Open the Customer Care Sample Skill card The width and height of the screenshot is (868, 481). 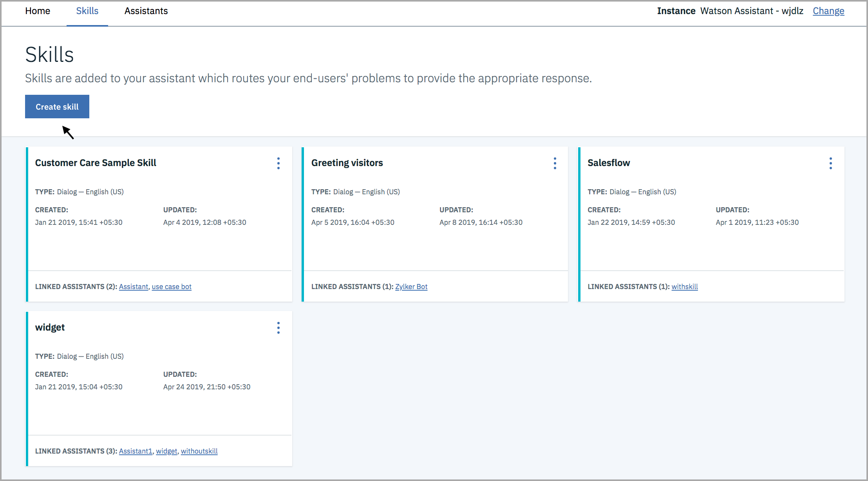click(x=96, y=163)
